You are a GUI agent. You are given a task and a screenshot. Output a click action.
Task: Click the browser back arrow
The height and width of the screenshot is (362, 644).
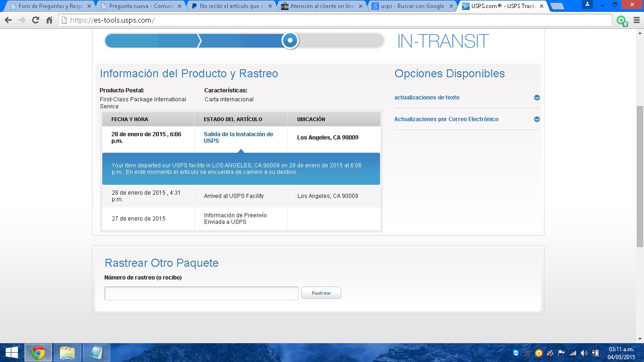tap(8, 20)
